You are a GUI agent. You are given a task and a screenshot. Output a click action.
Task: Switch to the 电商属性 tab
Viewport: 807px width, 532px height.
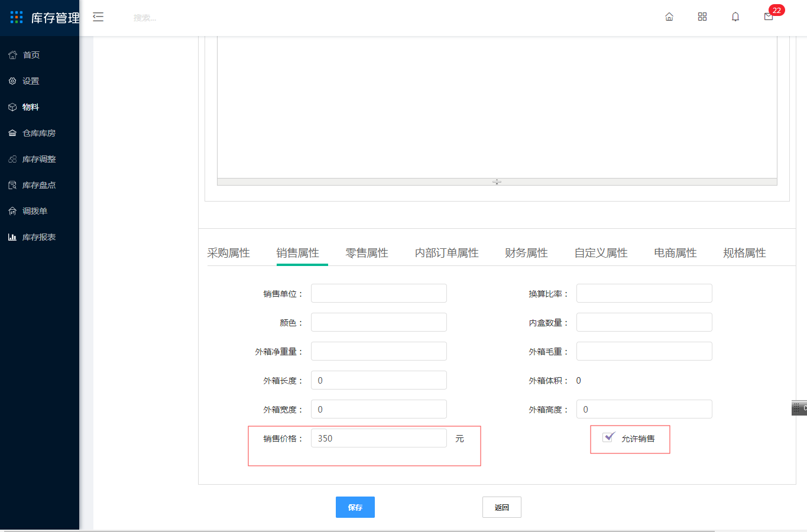point(675,253)
